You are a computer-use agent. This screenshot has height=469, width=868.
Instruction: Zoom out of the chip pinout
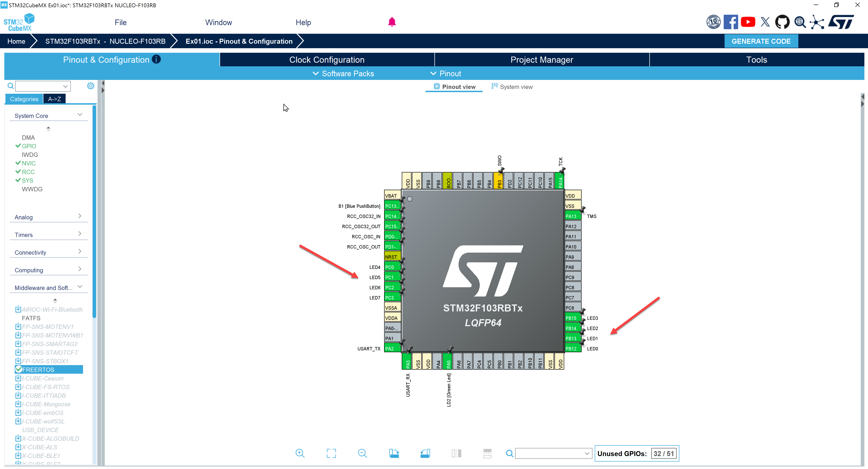[x=362, y=453]
